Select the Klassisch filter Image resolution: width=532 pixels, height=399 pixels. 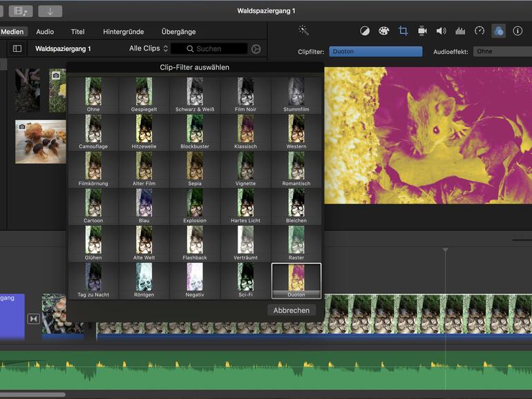pyautogui.click(x=245, y=133)
